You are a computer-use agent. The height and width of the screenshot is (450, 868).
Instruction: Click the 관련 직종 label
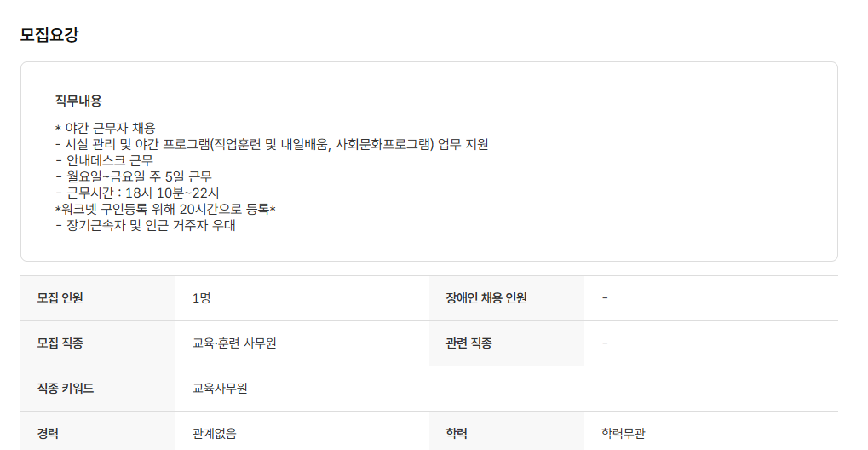468,343
